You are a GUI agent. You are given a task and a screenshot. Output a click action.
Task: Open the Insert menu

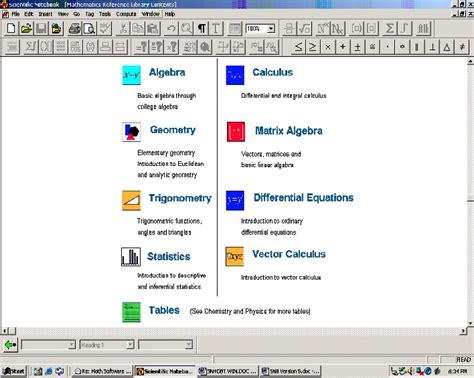[x=45, y=14]
